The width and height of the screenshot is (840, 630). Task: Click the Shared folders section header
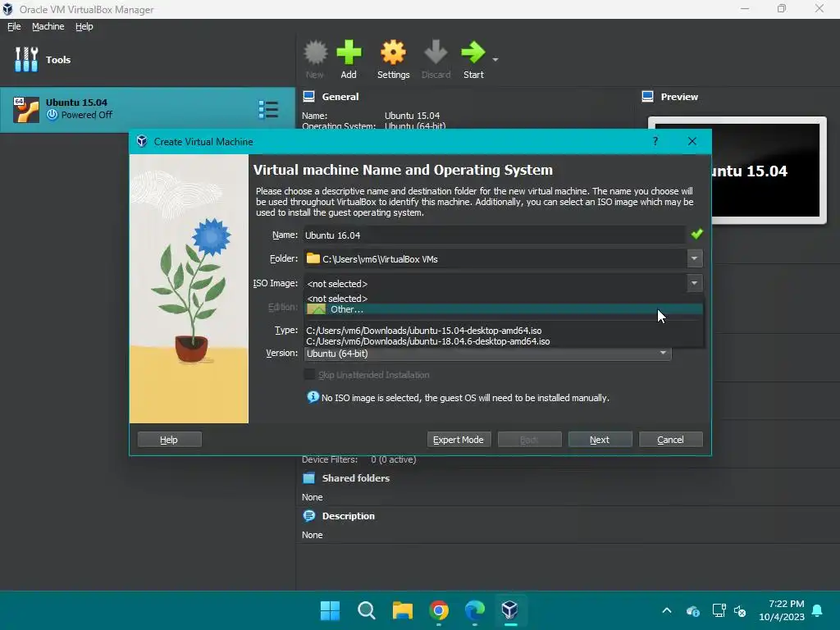[x=356, y=478]
